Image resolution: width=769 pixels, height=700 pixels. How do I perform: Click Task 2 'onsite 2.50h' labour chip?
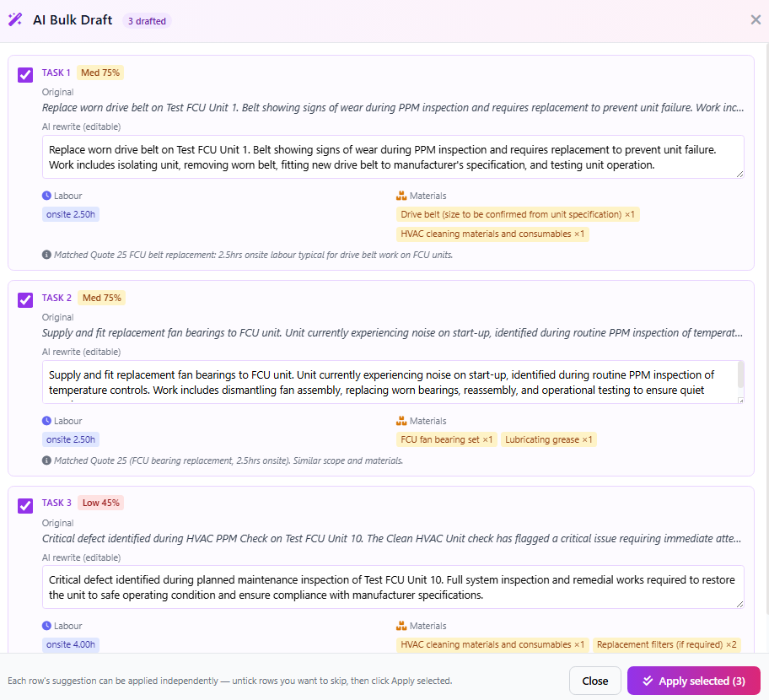click(x=71, y=439)
